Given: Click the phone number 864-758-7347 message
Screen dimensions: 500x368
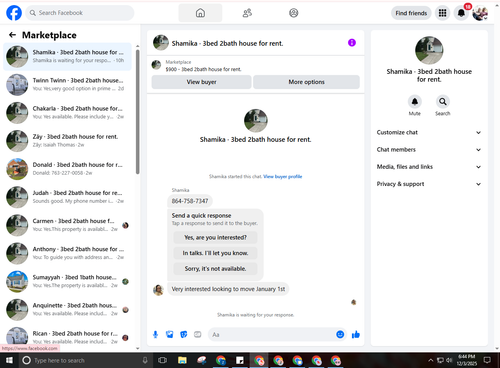Looking at the screenshot, I should (190, 201).
